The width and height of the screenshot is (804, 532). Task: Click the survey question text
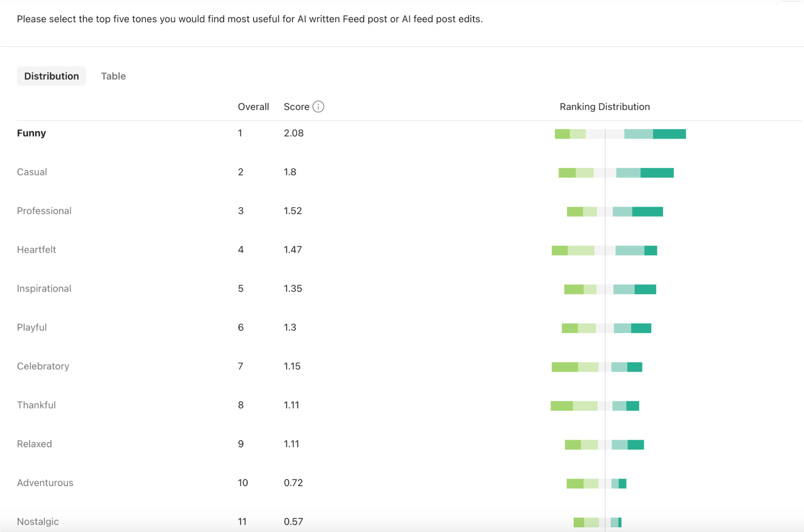[x=250, y=19]
